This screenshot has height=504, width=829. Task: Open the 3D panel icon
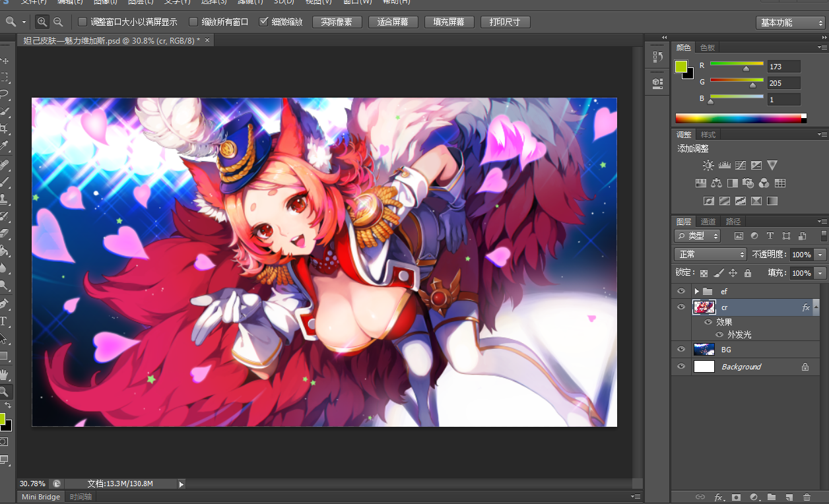click(657, 83)
